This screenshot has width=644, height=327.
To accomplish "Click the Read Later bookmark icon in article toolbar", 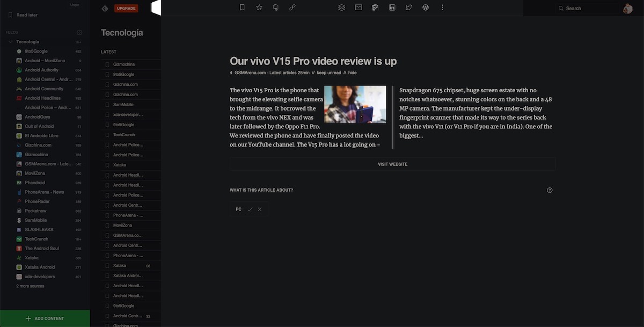I will [242, 8].
